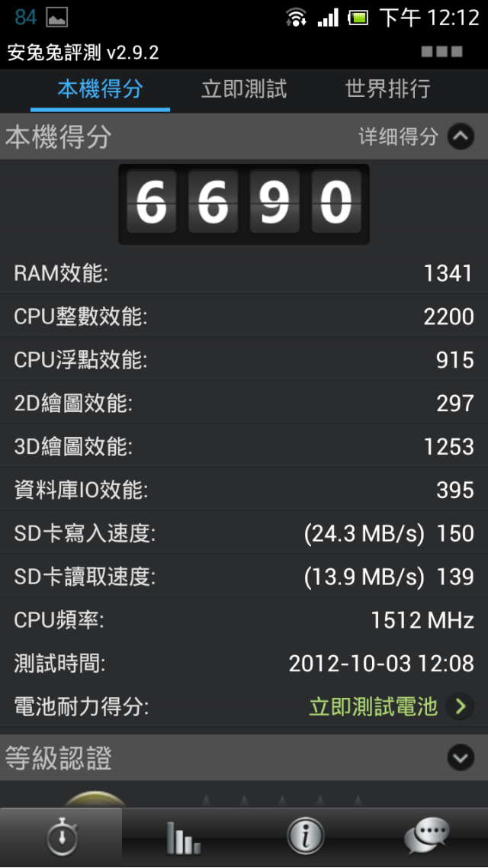This screenshot has width=488, height=868.
Task: Switch to the 世界排行 tab
Action: [388, 89]
